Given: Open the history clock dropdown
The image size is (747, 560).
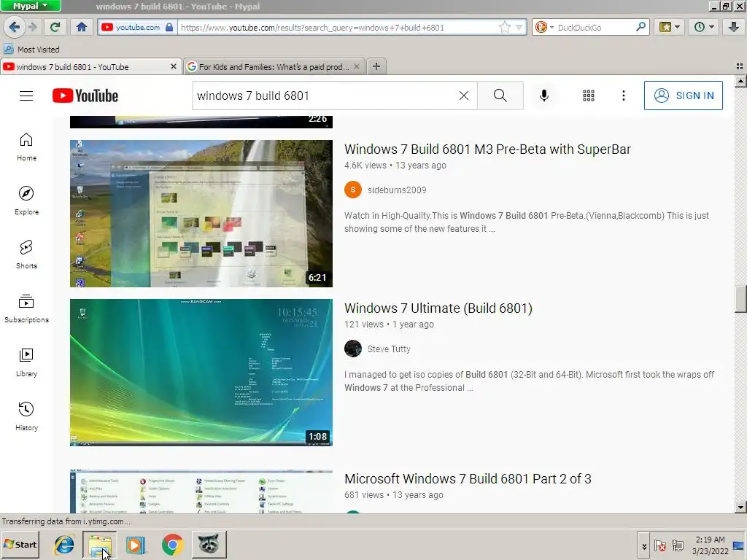Looking at the screenshot, I should [x=704, y=27].
